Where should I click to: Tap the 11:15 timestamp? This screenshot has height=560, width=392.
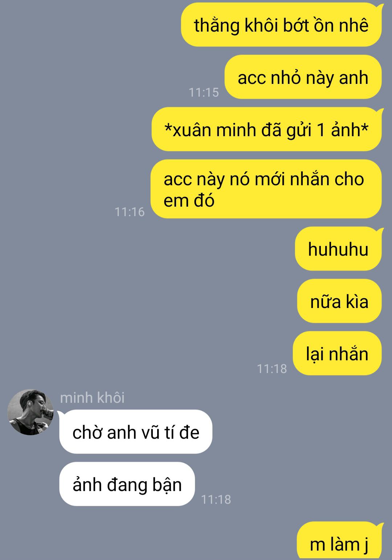point(204,92)
